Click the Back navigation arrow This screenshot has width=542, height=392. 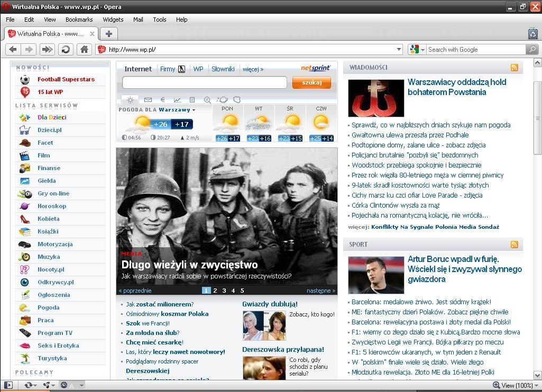point(13,49)
